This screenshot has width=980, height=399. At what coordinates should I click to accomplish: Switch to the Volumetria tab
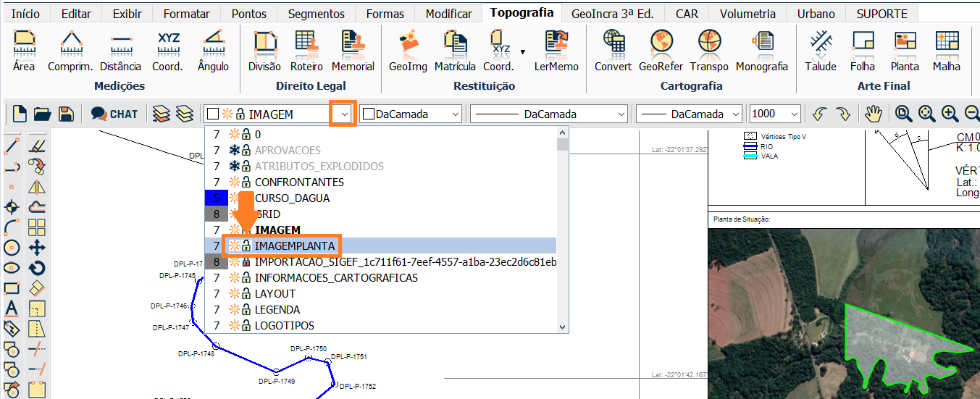click(746, 14)
